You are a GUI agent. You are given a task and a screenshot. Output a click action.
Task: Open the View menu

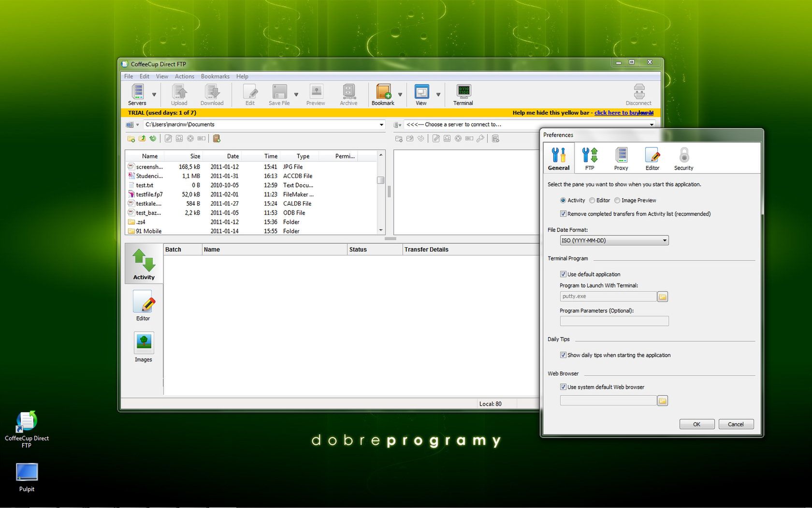[x=162, y=76]
